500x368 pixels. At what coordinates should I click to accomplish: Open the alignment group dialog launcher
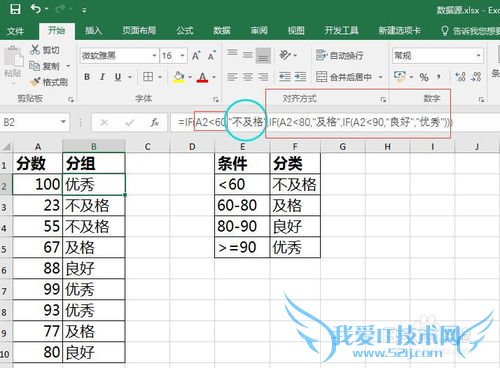383,99
